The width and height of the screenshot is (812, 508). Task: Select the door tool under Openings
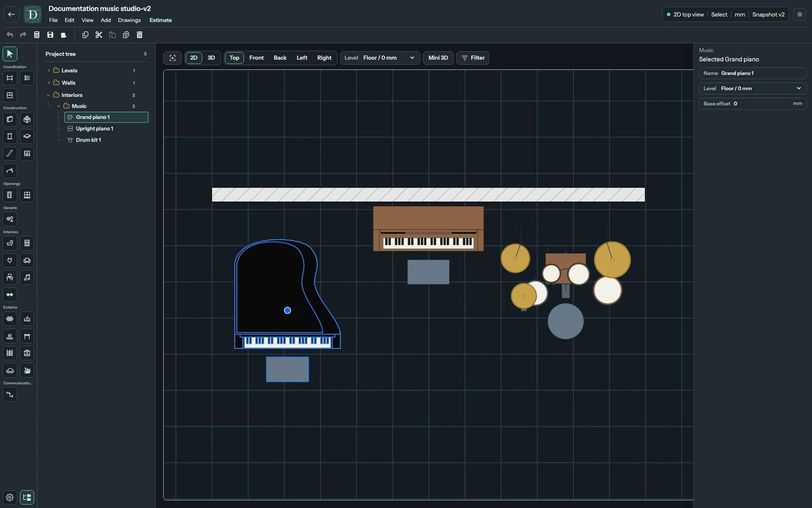10,195
